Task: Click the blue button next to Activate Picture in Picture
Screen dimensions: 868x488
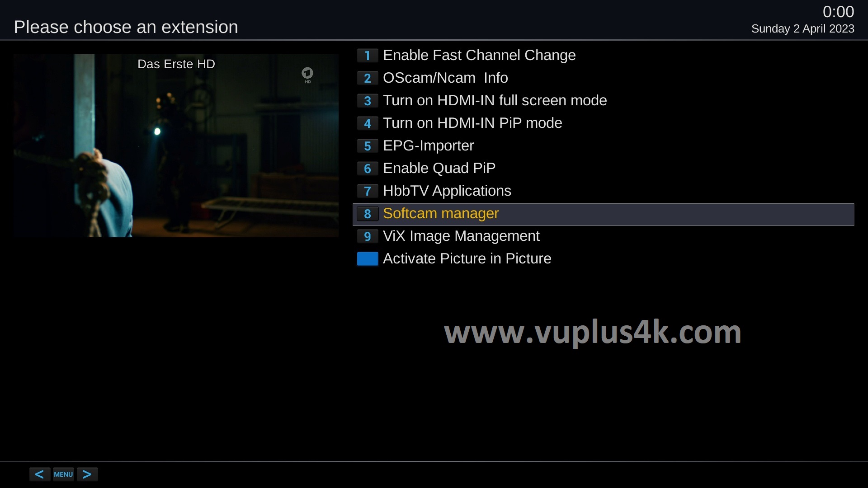Action: pos(368,259)
